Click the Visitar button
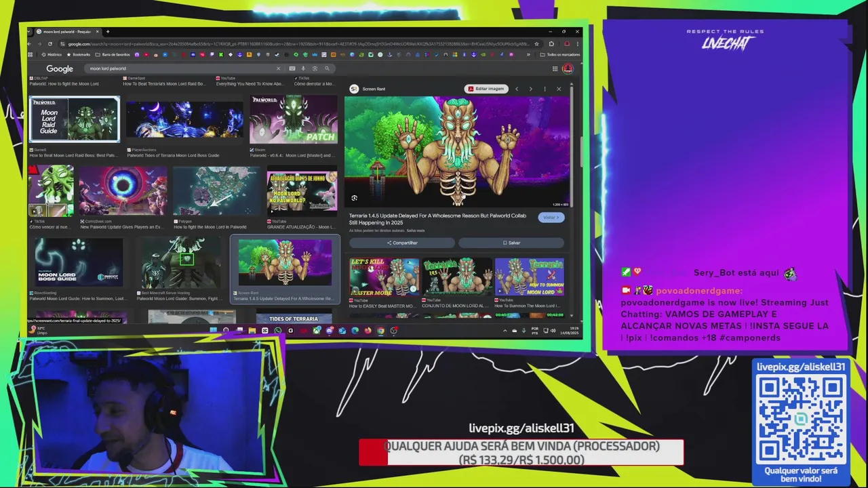This screenshot has width=868, height=488. click(551, 218)
